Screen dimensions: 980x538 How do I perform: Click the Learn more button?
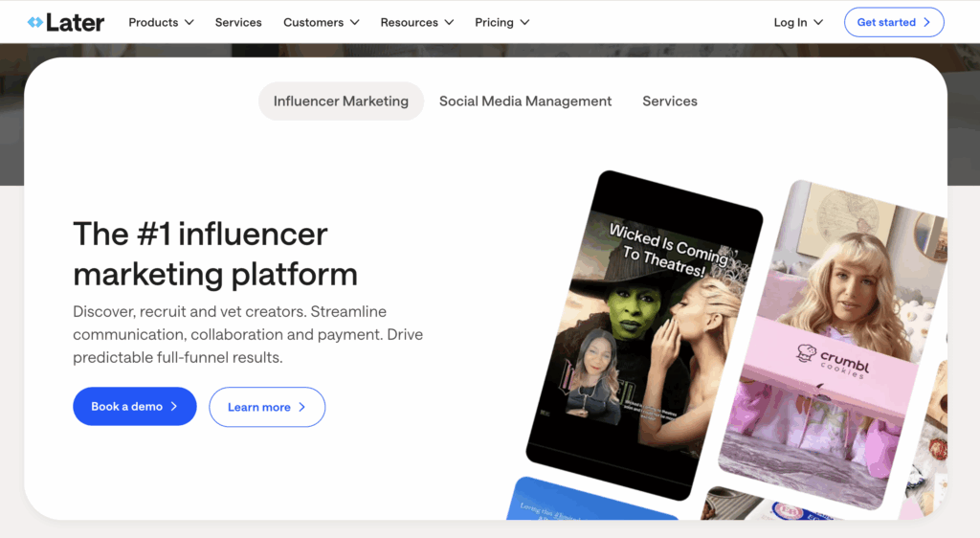click(267, 407)
